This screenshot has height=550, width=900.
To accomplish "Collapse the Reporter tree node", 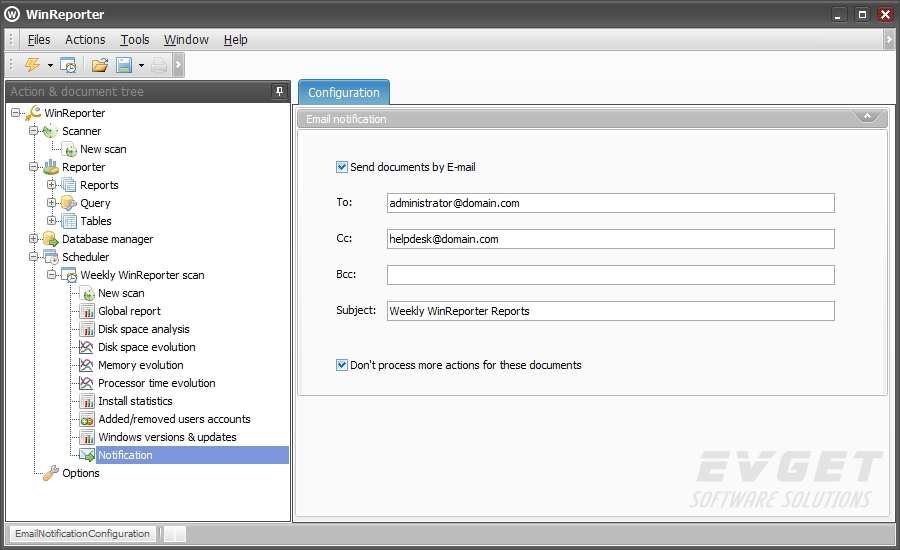I will (33, 166).
